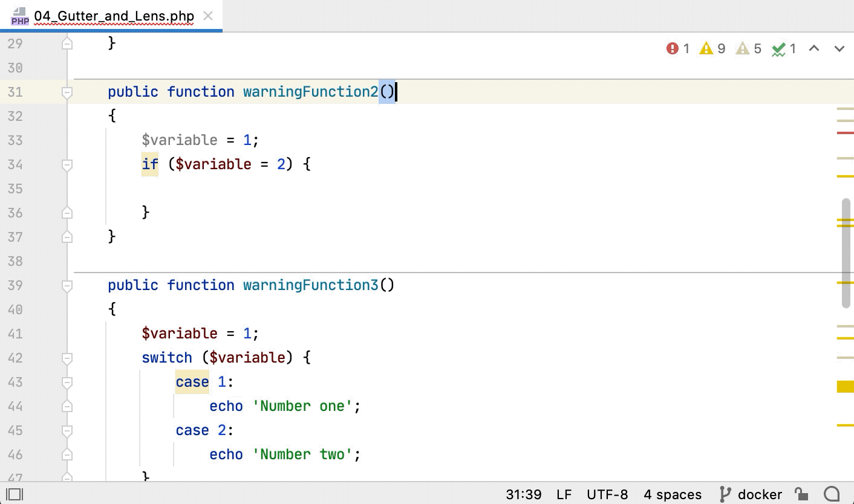Toggle folding of the if block on line 34
The image size is (854, 504).
pos(67,165)
